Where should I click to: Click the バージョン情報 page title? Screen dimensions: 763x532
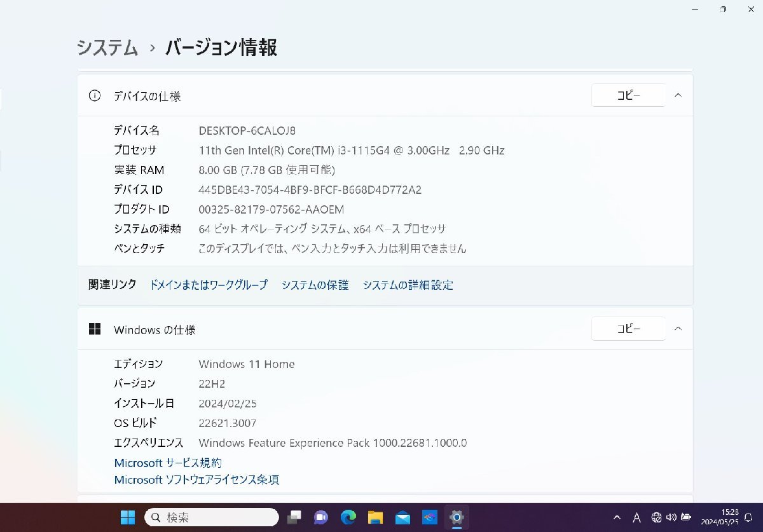click(221, 48)
